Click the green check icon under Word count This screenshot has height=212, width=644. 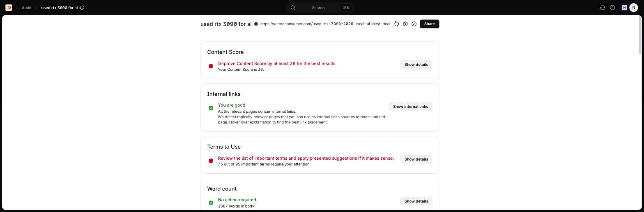211,203
